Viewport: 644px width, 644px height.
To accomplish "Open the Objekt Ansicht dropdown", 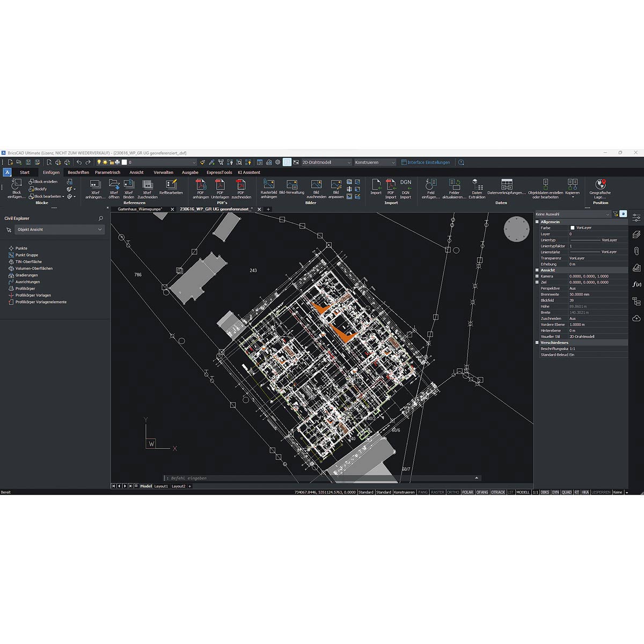I will 59,230.
